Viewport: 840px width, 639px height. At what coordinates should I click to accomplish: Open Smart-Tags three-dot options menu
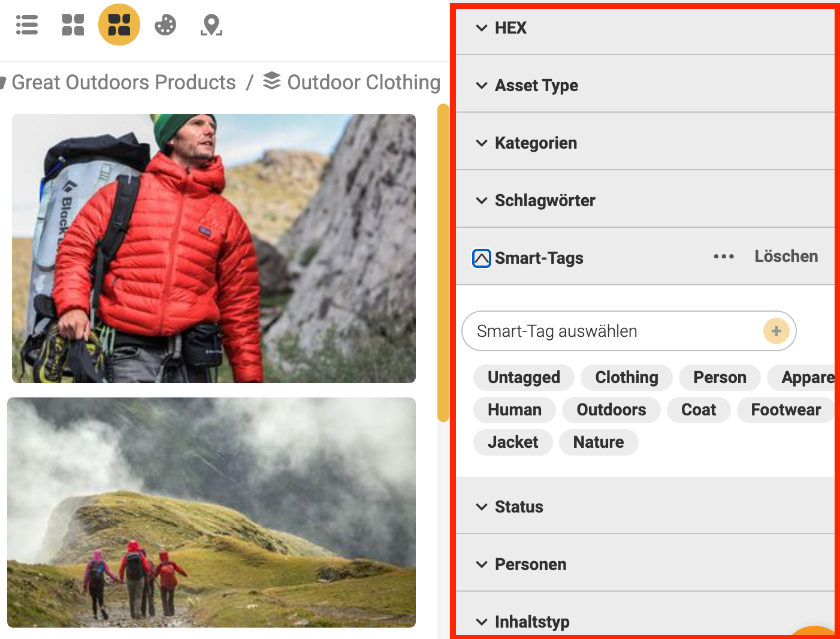point(723,257)
